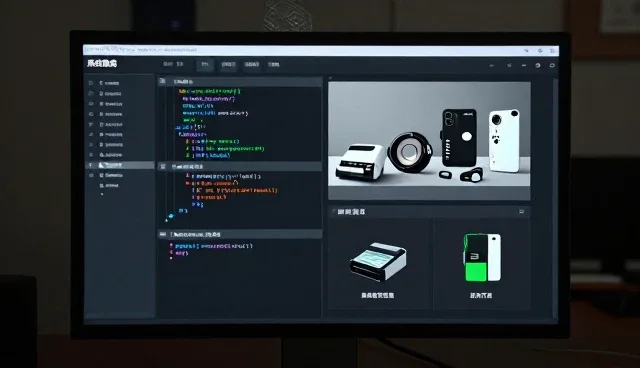Image resolution: width=640 pixels, height=368 pixels.
Task: Toggle the eye icon beside the third sidebar row
Action: [91, 104]
